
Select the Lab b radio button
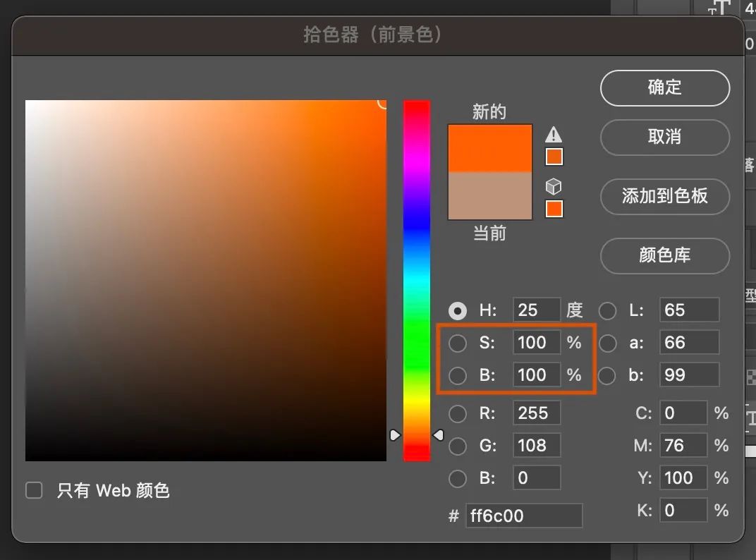pyautogui.click(x=607, y=375)
